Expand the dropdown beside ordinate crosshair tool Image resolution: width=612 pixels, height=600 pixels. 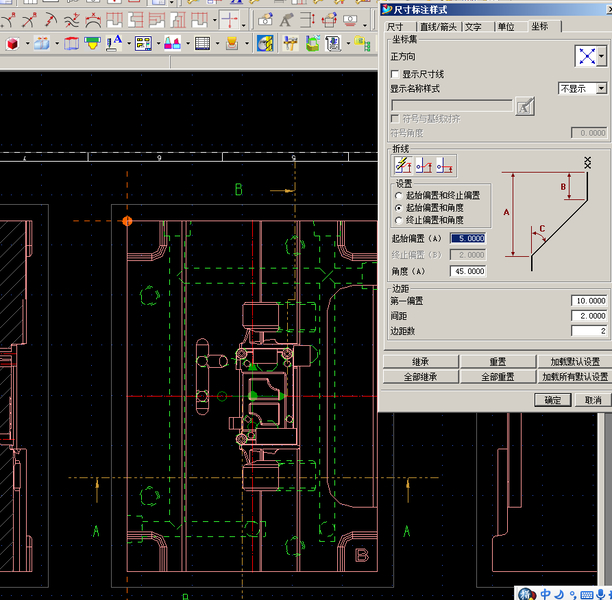pos(244,24)
